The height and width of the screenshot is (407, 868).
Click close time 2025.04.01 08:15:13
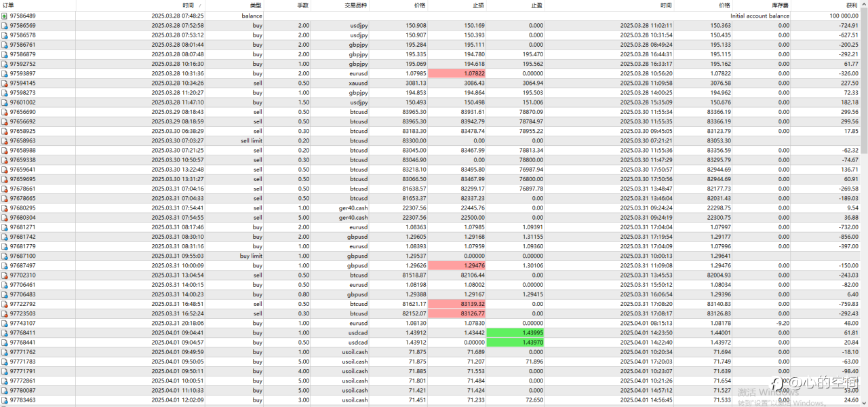coord(646,324)
